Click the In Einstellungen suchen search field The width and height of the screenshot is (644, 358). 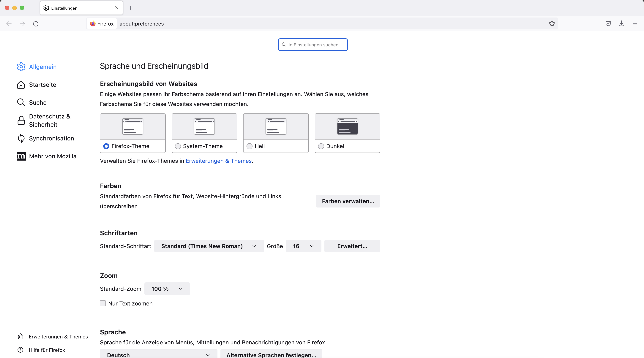313,45
